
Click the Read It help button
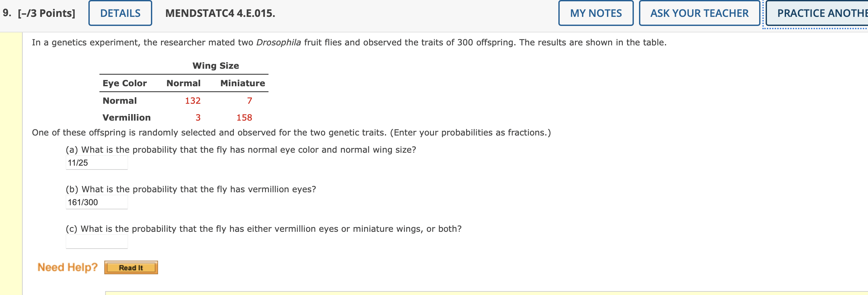[131, 267]
